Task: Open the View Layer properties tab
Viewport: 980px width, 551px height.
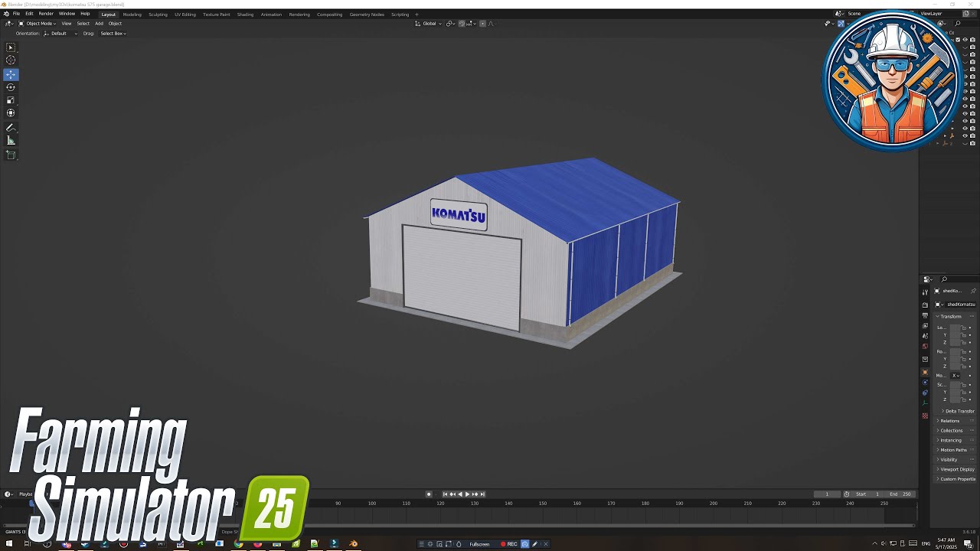Action: (925, 326)
